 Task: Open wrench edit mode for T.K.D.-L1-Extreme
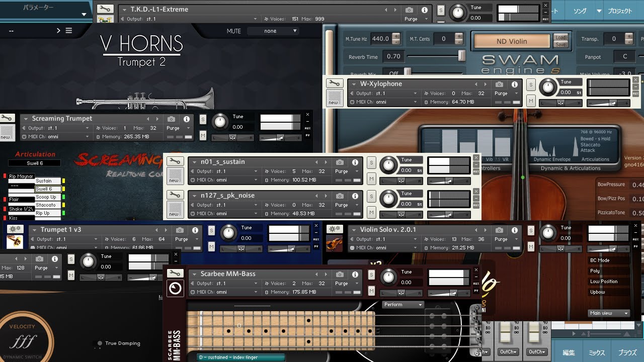tap(105, 9)
